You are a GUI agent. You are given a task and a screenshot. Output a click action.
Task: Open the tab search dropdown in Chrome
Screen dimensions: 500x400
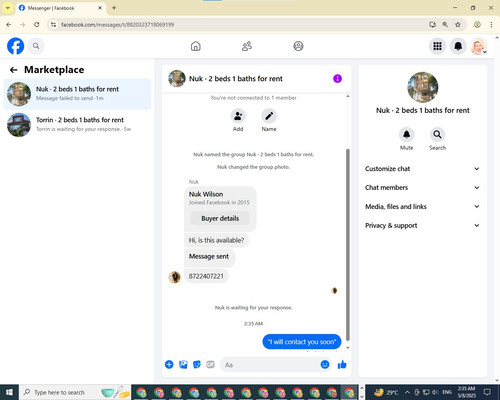(x=7, y=8)
